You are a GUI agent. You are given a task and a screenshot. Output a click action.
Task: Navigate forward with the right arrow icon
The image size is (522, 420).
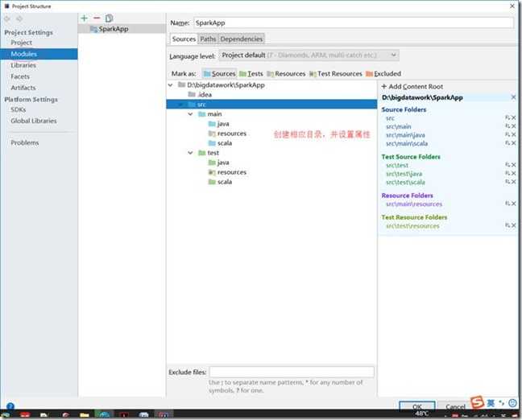[x=19, y=19]
